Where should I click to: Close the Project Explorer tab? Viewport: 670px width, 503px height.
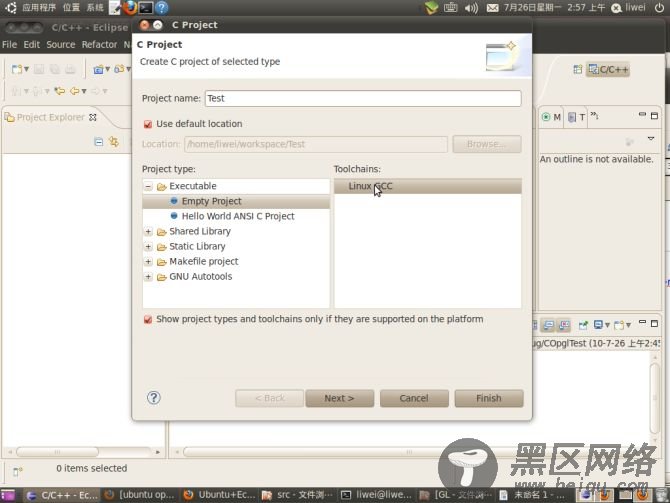(93, 117)
